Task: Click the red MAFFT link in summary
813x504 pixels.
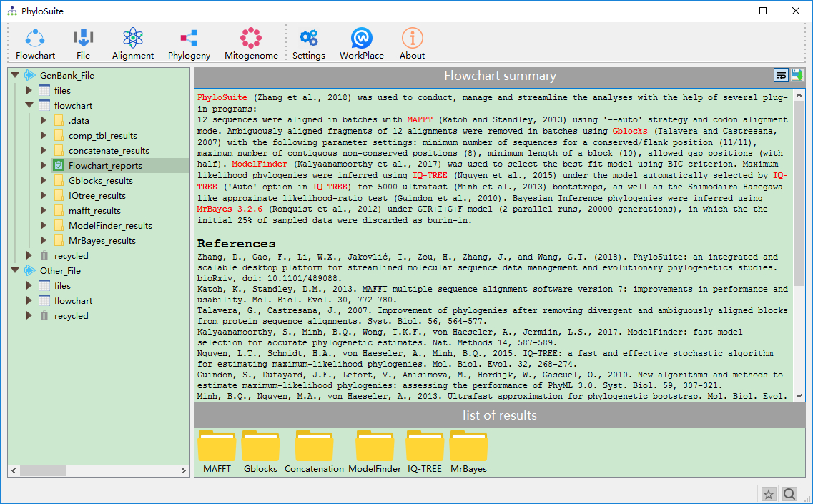Action: pos(420,120)
